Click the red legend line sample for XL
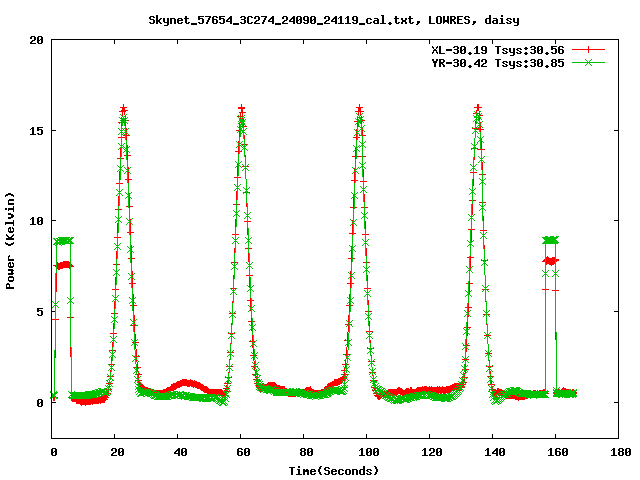Viewport: 640px width, 480px height. (588, 50)
